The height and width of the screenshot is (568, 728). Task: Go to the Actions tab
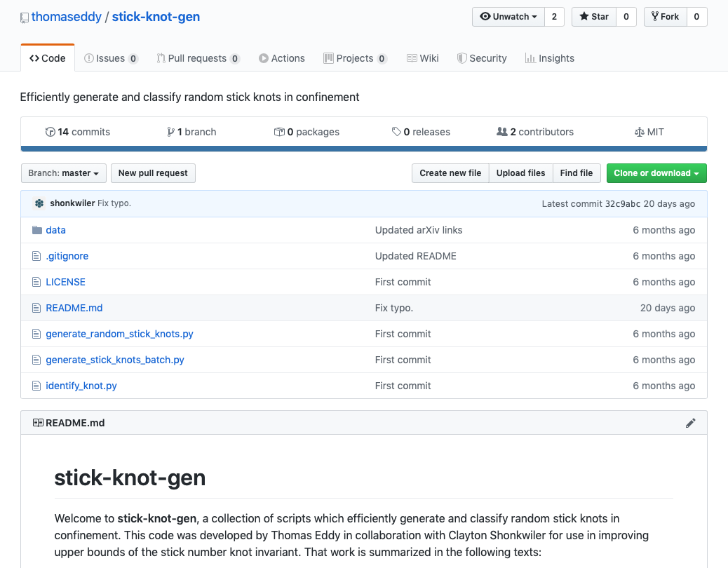click(x=282, y=58)
